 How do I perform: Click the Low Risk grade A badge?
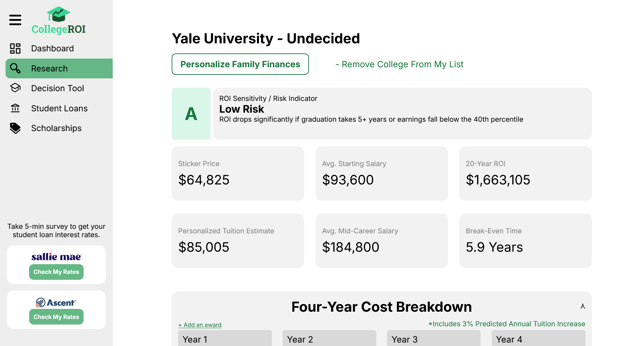point(191,114)
